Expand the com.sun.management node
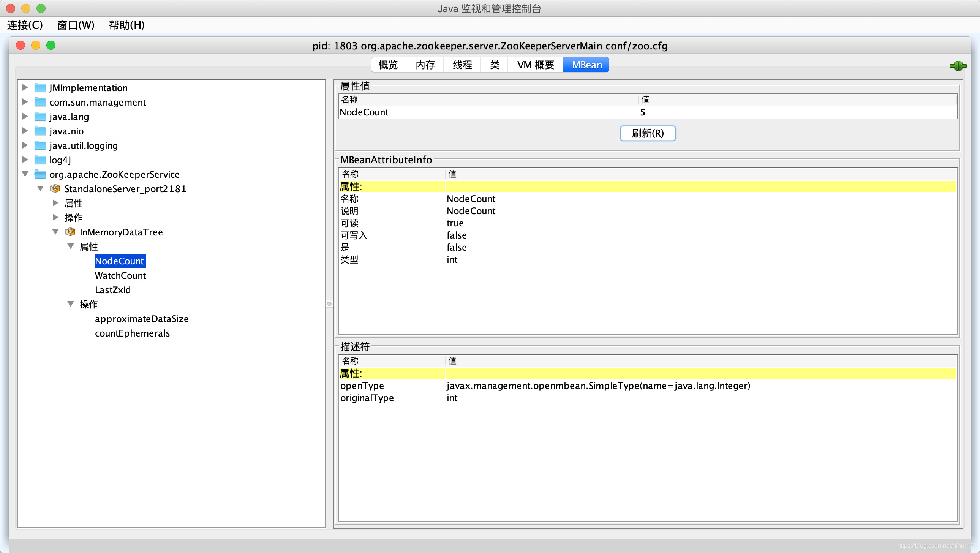The width and height of the screenshot is (980, 553). [25, 102]
